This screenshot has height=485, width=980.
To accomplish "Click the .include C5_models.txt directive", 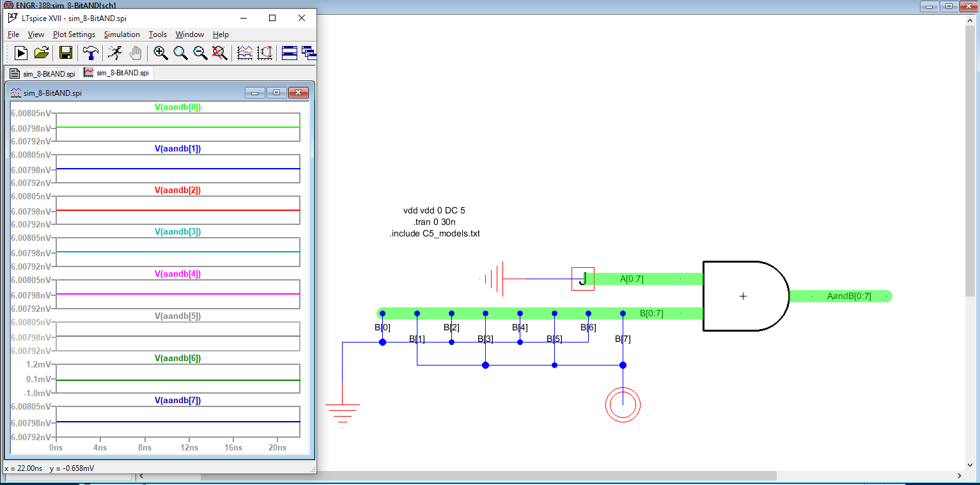I will (x=435, y=234).
